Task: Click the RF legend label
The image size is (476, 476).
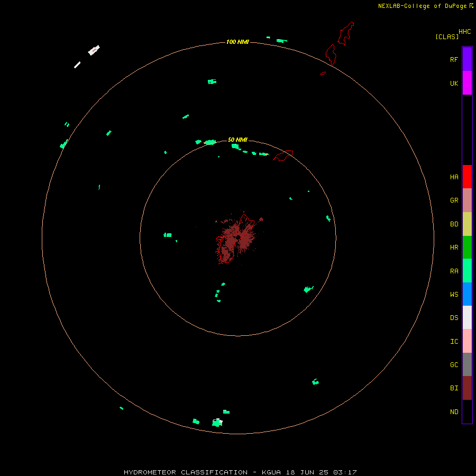Action: click(x=454, y=59)
